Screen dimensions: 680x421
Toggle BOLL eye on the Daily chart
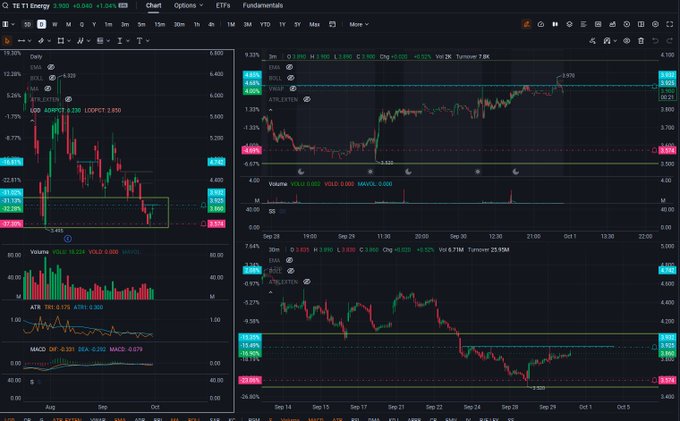(52, 78)
